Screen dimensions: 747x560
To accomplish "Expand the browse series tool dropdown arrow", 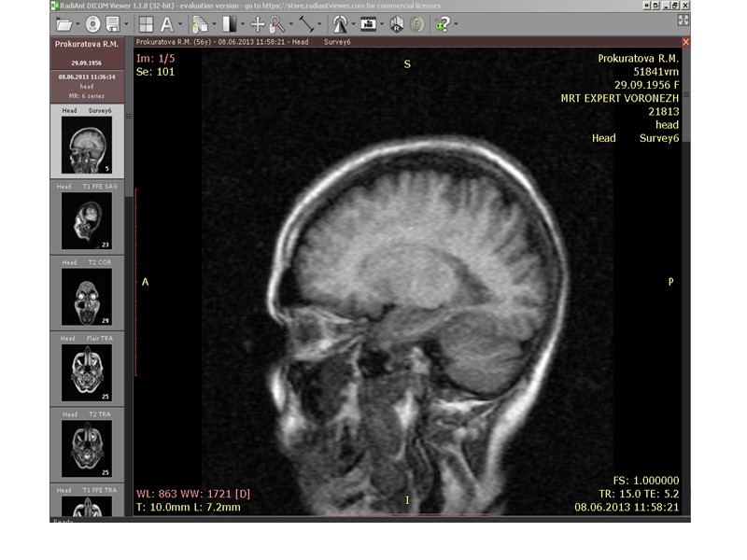I will (214, 24).
